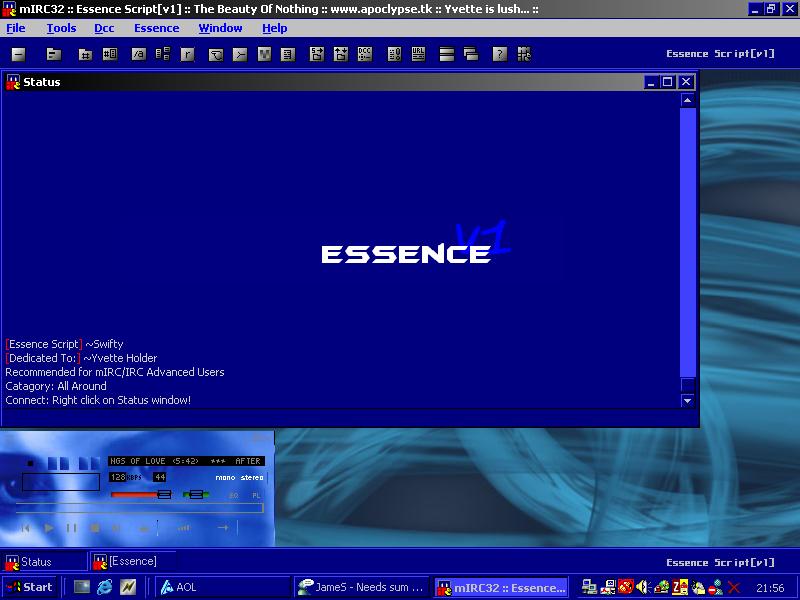The image size is (800, 600).
Task: Click the Connect icon in mIRC toolbar
Action: click(x=19, y=54)
